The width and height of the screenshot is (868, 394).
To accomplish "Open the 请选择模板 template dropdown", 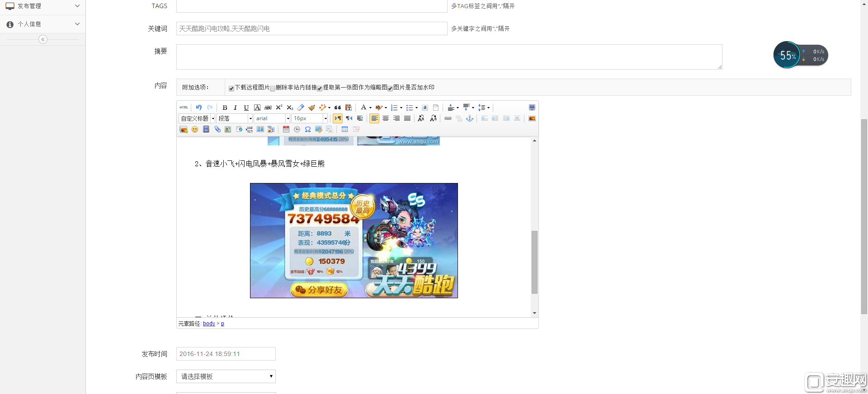I will pyautogui.click(x=226, y=376).
